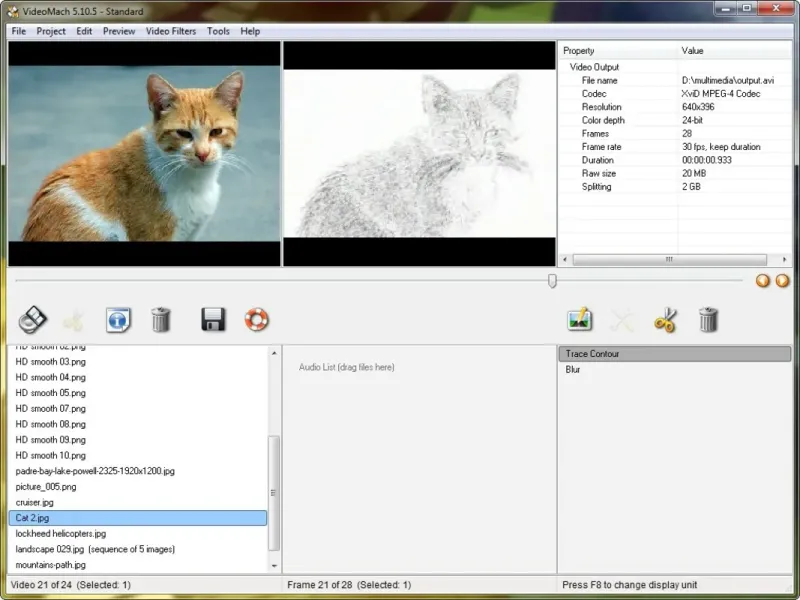Go to next frame with right orange arrow
The height and width of the screenshot is (600, 800).
coord(782,281)
